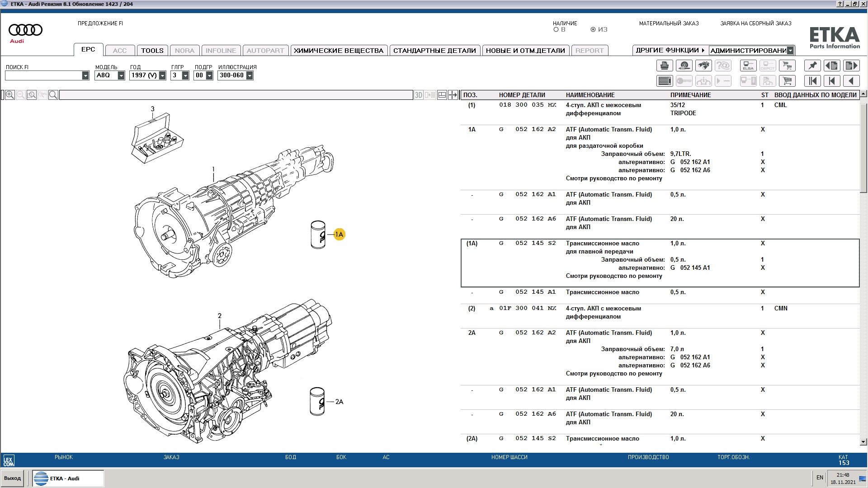This screenshot has height=488, width=868.
Task: Click the Другие функции button
Action: [670, 50]
